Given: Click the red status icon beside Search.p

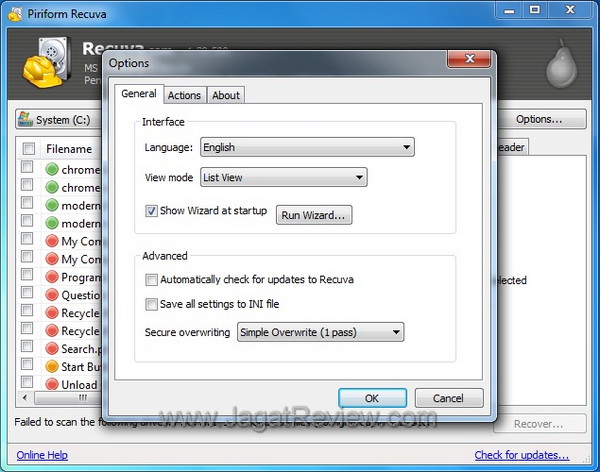Looking at the screenshot, I should coord(53,348).
